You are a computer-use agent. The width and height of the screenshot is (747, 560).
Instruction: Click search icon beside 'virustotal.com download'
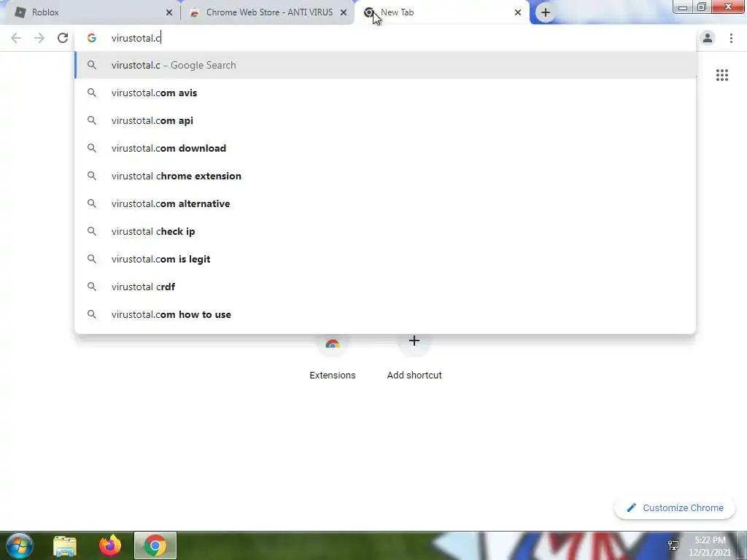pyautogui.click(x=91, y=148)
